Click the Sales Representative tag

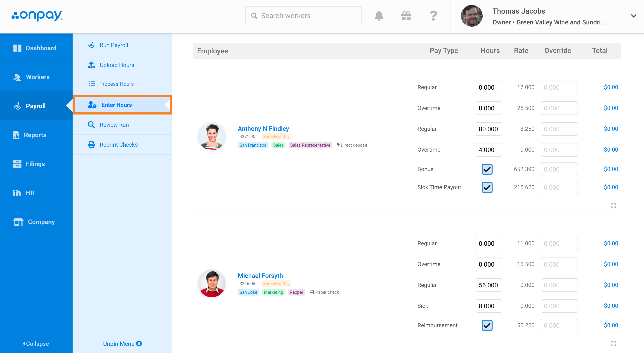point(310,145)
